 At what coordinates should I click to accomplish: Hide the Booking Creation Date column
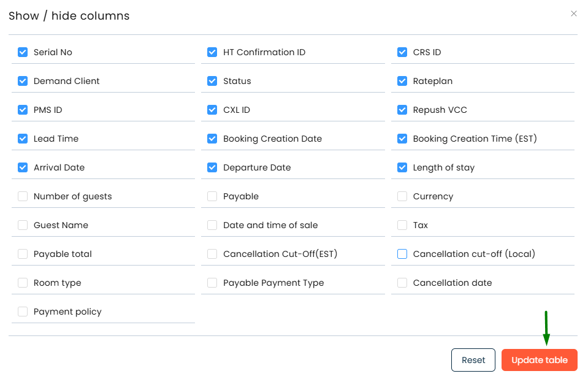coord(212,139)
